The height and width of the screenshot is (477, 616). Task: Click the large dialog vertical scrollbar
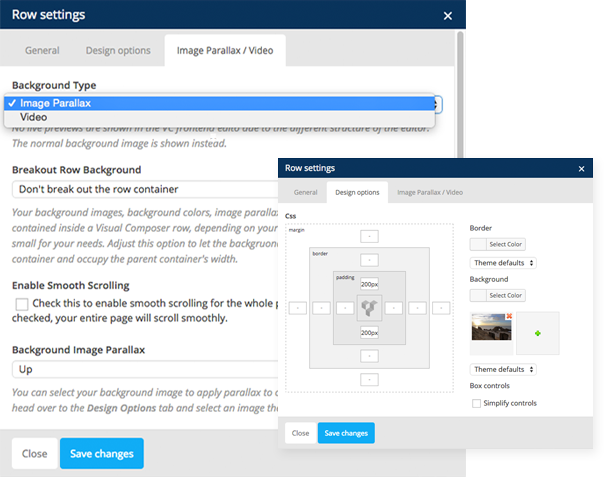coord(460,94)
